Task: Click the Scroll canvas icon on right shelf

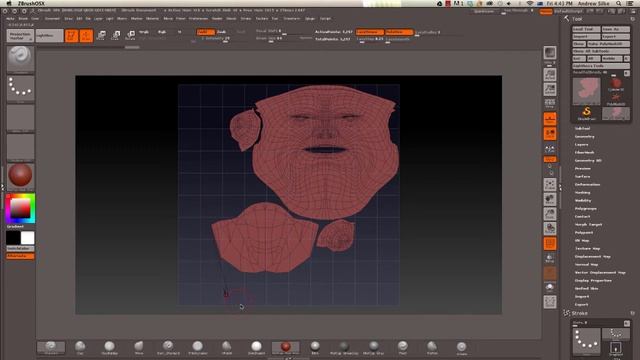Action: click(x=550, y=75)
